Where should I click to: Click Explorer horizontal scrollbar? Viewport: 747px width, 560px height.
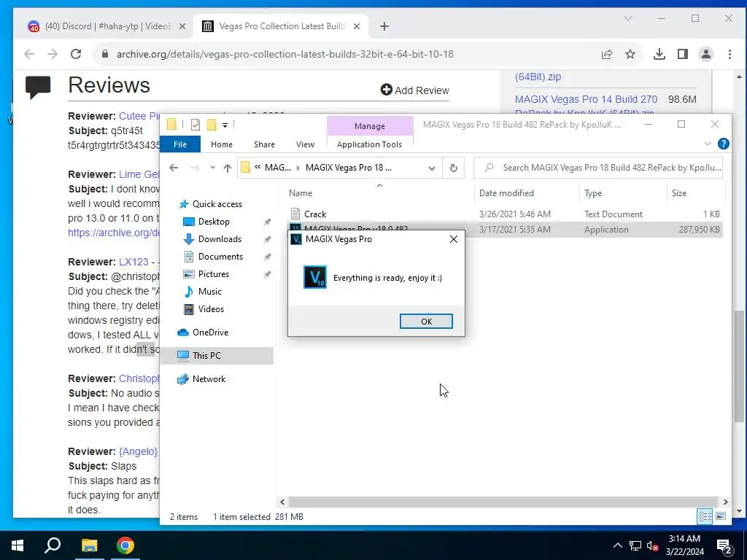click(503, 502)
